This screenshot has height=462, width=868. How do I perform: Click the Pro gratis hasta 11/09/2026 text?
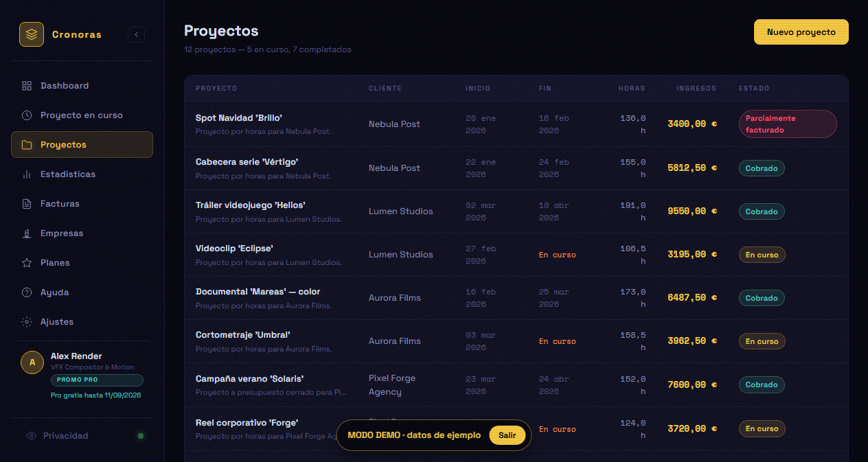(96, 395)
